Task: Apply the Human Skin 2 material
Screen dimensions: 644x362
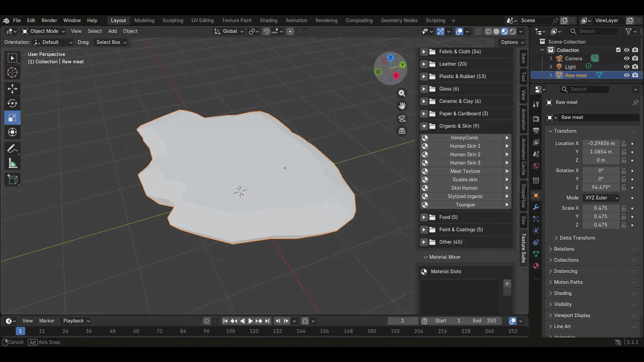Action: click(465, 154)
